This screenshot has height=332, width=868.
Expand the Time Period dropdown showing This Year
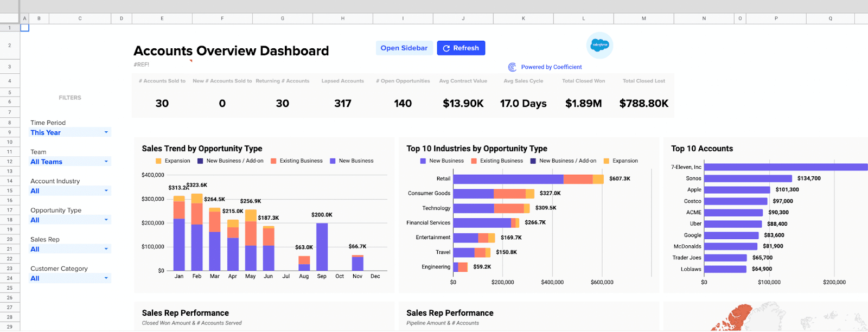(106, 132)
